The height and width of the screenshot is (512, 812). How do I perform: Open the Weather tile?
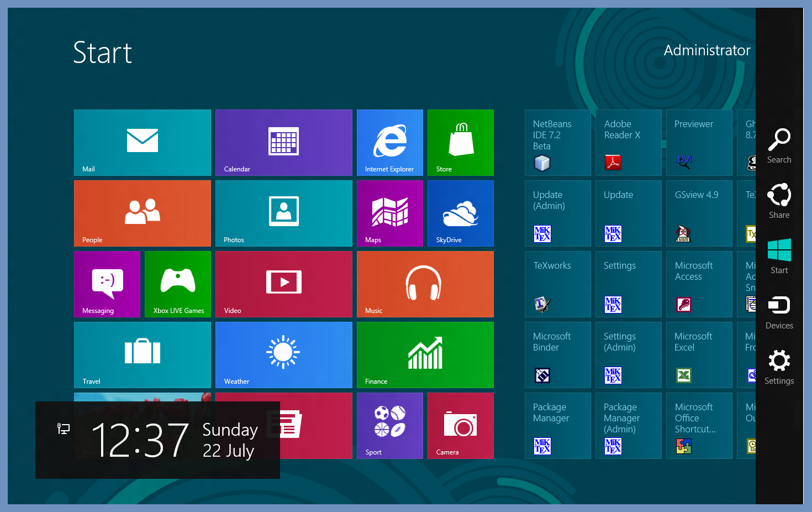[x=284, y=355]
